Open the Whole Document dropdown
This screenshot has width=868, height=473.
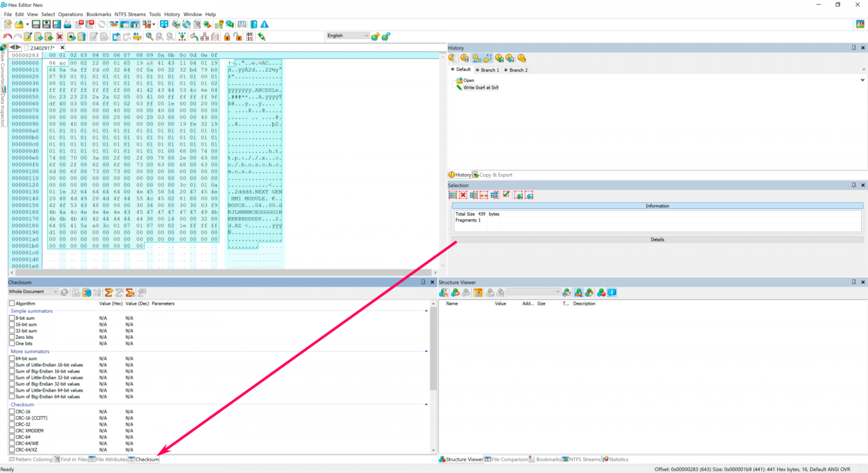click(33, 291)
